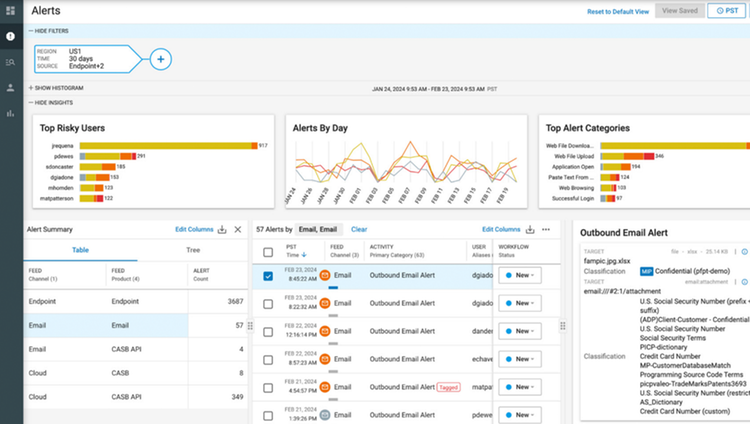Select the Cloud CASB API row with 349
The height and width of the screenshot is (424, 750).
136,397
